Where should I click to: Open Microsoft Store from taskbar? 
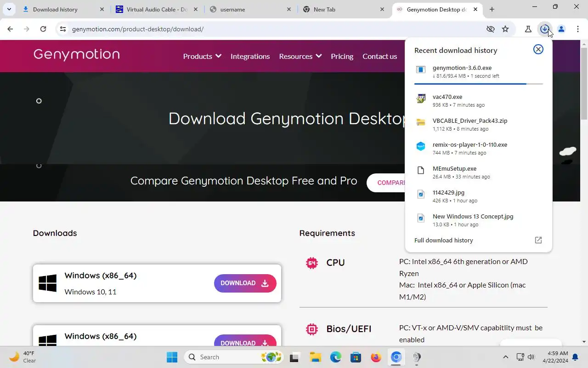click(x=356, y=357)
